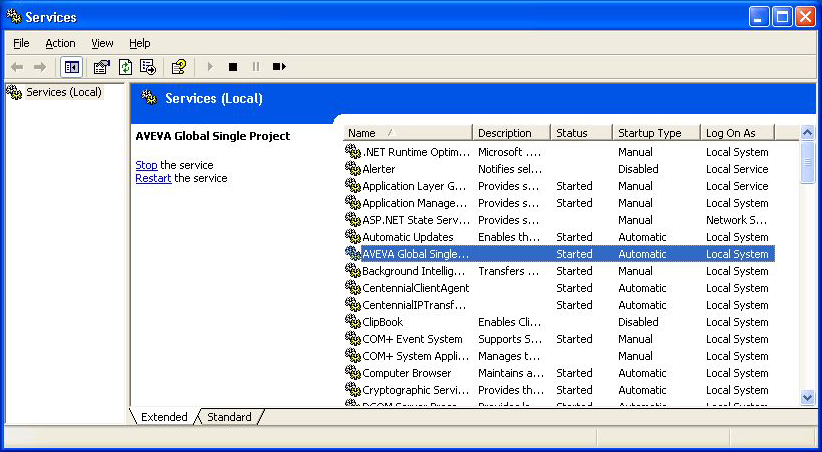Image resolution: width=822 pixels, height=452 pixels.
Task: Open the File menu
Action: tap(21, 43)
